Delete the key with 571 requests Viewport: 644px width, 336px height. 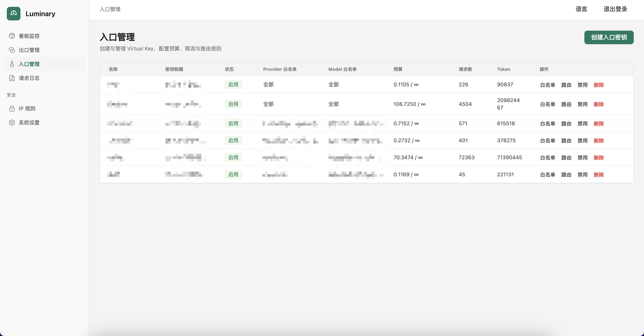pos(598,124)
